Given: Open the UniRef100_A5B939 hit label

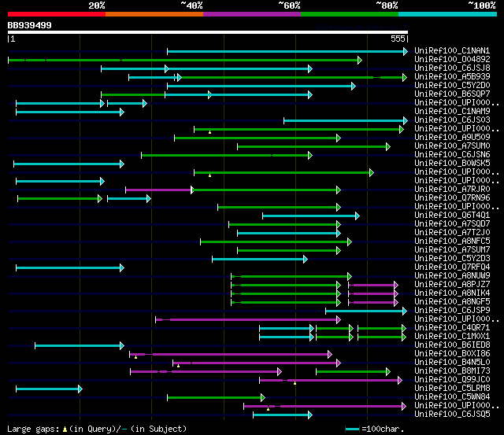Looking at the screenshot, I should (452, 77).
